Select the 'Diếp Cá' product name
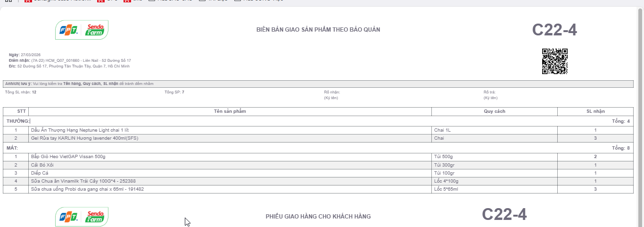Image resolution: width=644 pixels, height=227 pixels. tap(39, 173)
